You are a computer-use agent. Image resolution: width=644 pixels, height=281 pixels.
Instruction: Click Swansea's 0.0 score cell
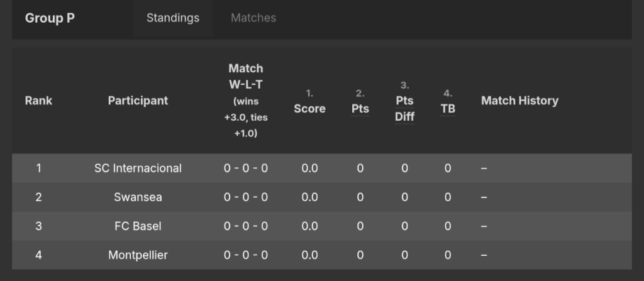click(x=309, y=197)
